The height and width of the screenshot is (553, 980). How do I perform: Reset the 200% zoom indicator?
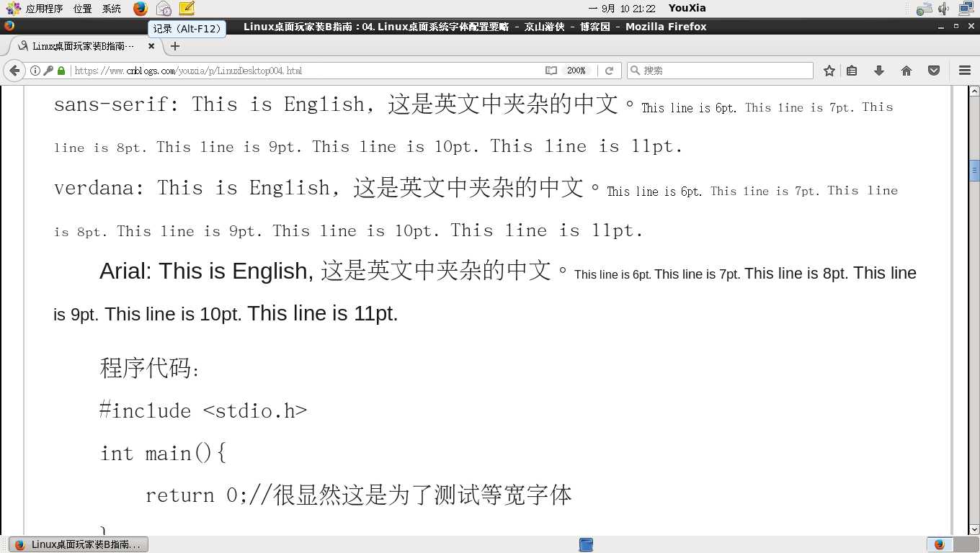[x=576, y=71]
